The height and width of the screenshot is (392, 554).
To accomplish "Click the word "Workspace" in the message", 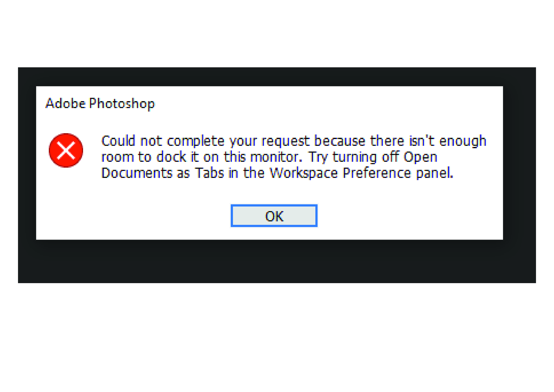I will tap(303, 173).
